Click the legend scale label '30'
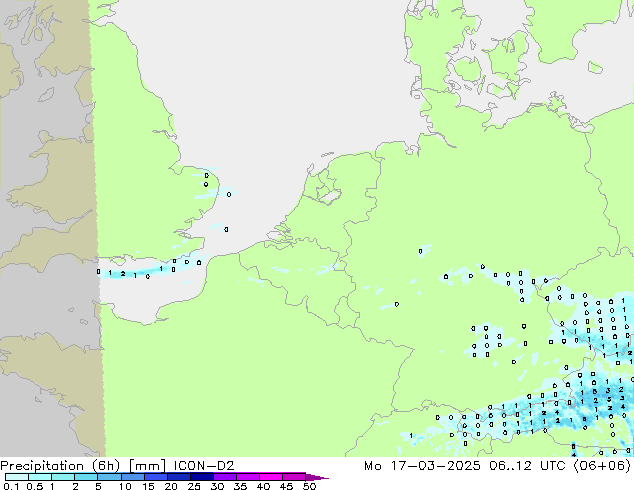The image size is (634, 490). (217, 486)
